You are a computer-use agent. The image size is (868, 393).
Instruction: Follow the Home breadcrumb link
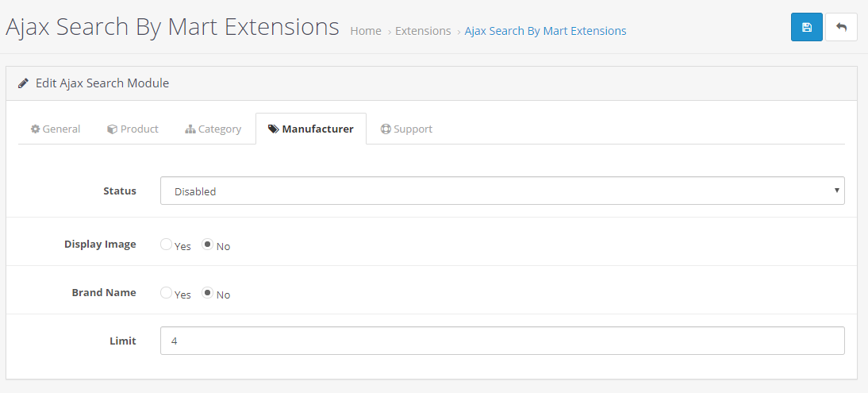click(366, 31)
